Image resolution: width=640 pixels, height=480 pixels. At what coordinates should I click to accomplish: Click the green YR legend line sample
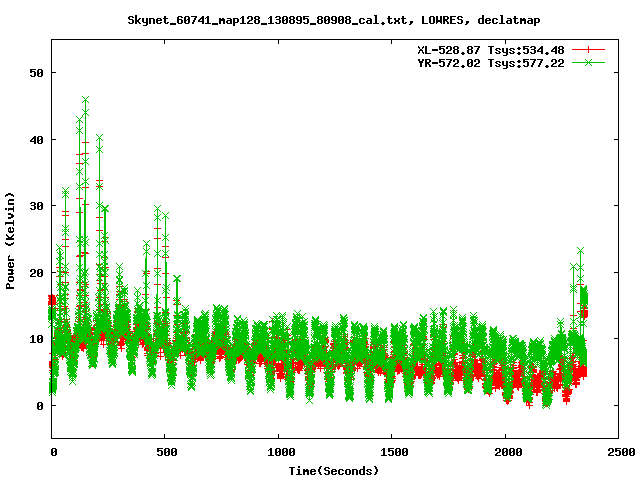(588, 62)
